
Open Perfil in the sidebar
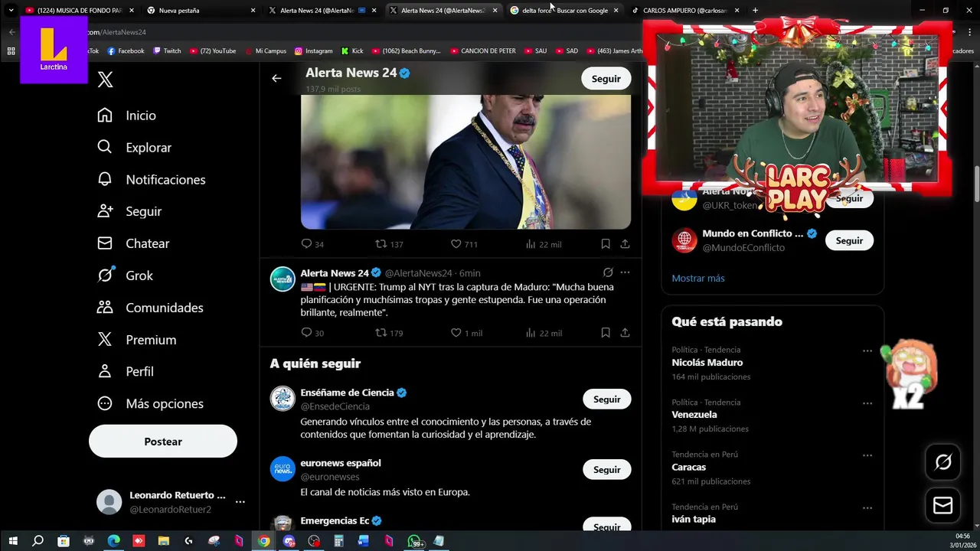click(126, 371)
